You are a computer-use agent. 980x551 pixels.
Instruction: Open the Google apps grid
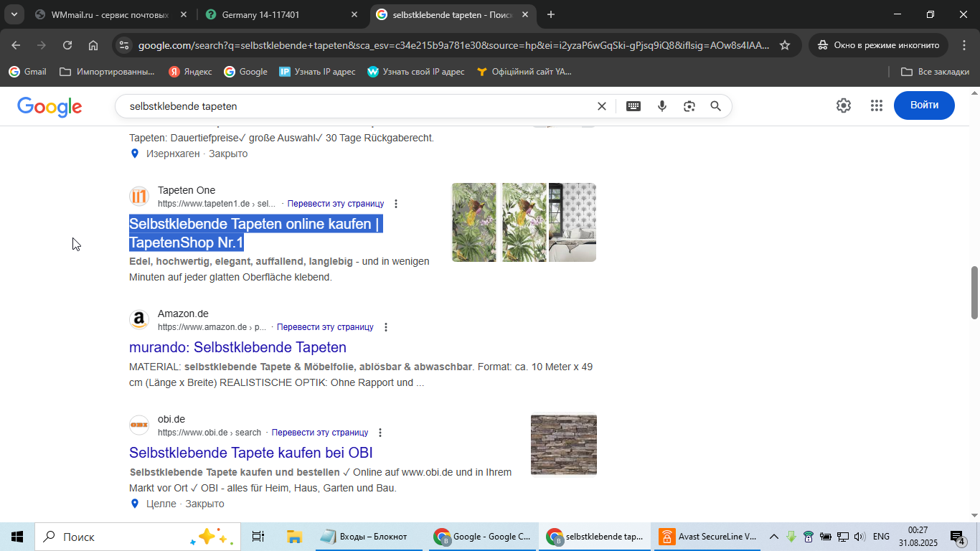876,105
